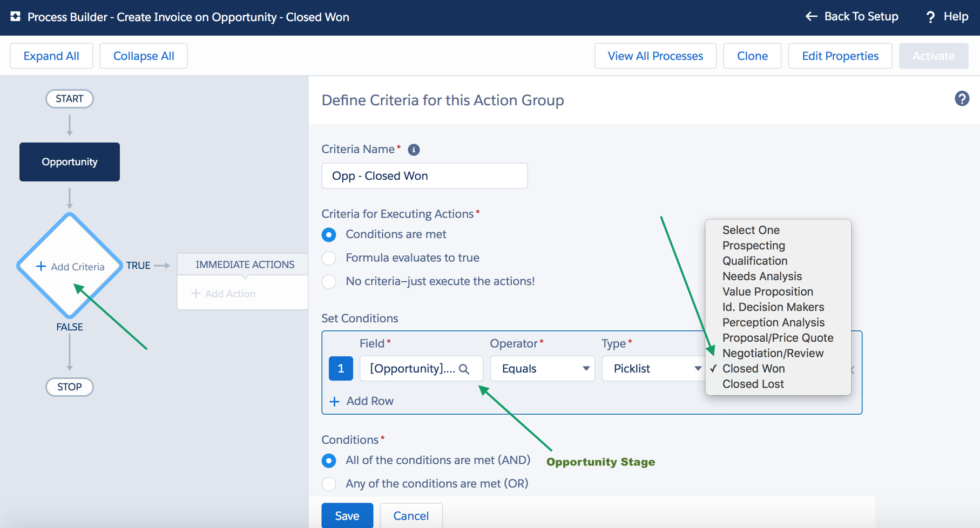Click Edit Properties button
The width and height of the screenshot is (980, 528).
(840, 56)
